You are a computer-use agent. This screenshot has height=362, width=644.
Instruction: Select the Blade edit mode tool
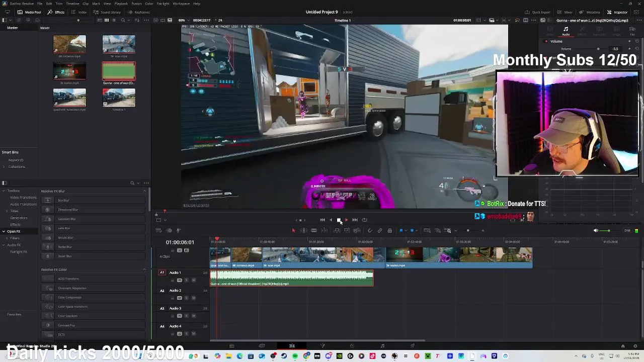coord(314,231)
